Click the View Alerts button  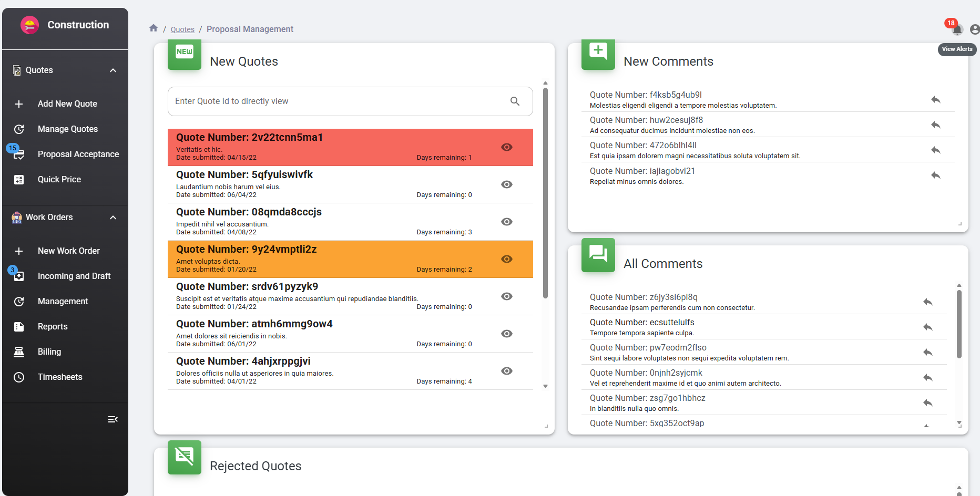pyautogui.click(x=956, y=49)
